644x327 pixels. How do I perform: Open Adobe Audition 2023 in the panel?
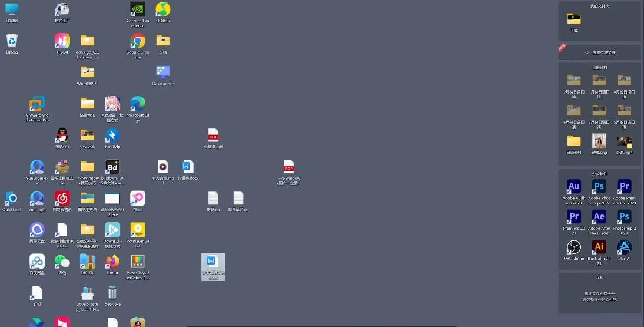[x=574, y=187]
